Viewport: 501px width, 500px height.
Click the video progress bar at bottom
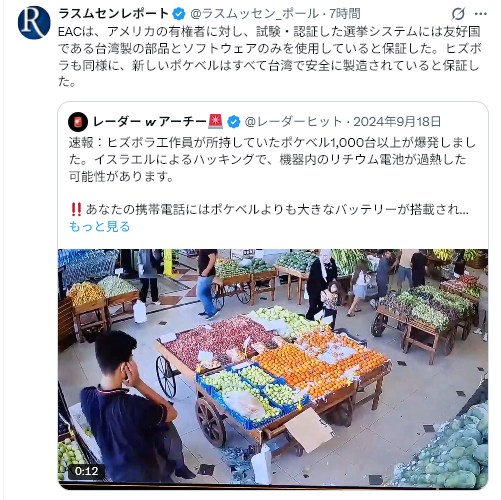coord(273,486)
